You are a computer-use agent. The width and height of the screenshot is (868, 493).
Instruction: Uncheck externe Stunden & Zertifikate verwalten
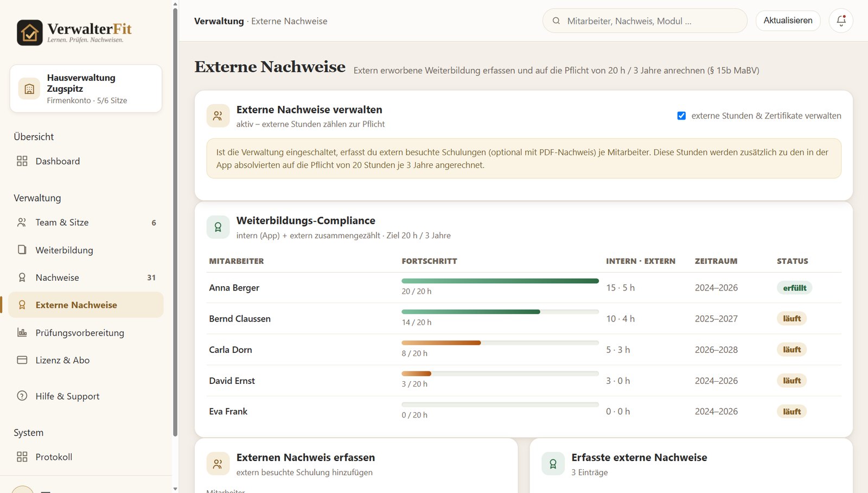681,116
